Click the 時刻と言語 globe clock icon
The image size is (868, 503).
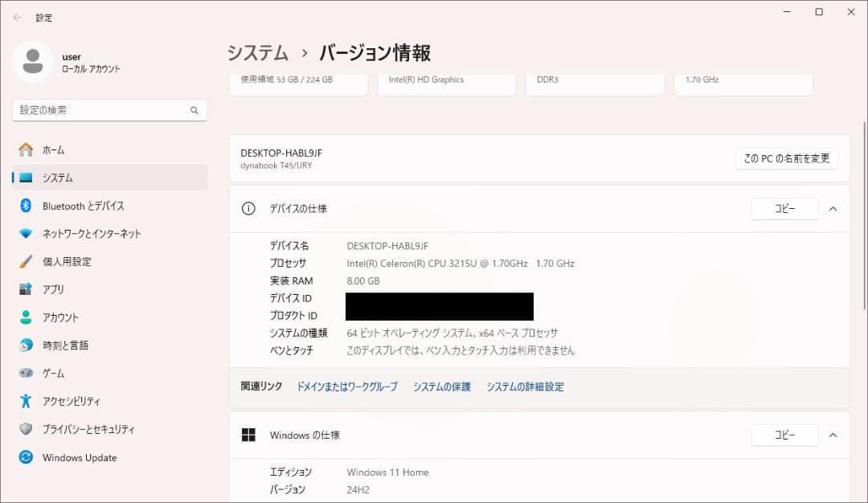26,346
